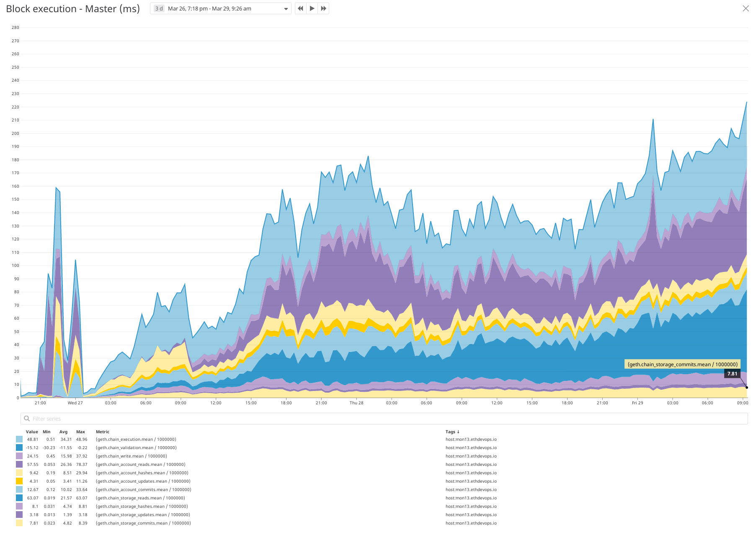
Task: Click the fast-forward time range button
Action: [323, 8]
